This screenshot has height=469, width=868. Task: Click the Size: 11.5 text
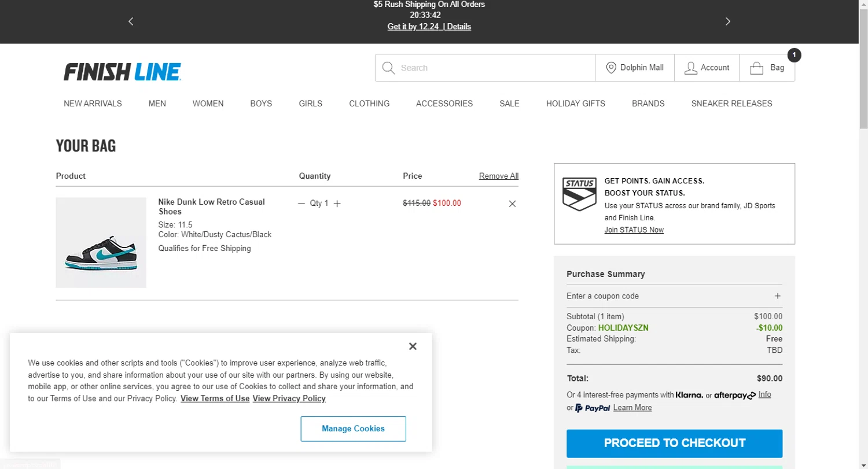tap(175, 224)
